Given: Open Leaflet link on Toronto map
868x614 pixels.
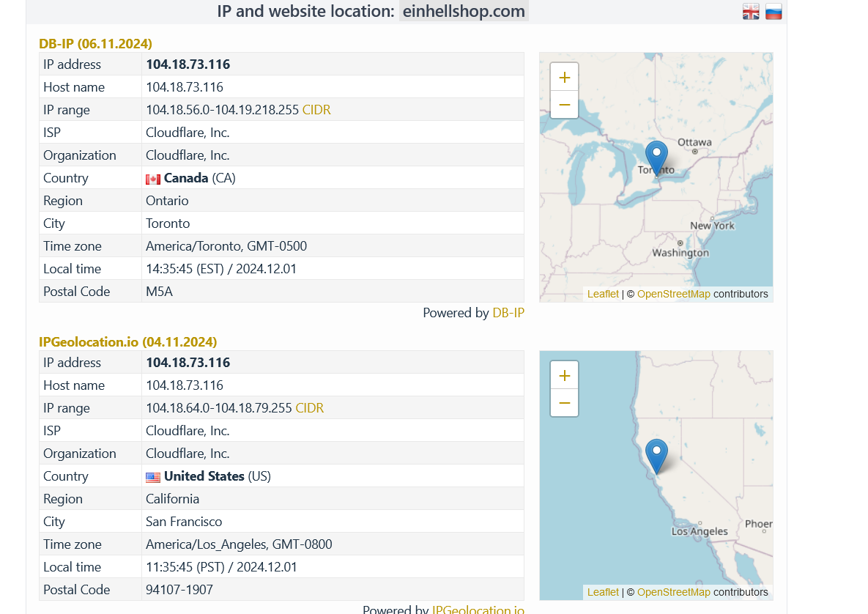Looking at the screenshot, I should pyautogui.click(x=603, y=294).
